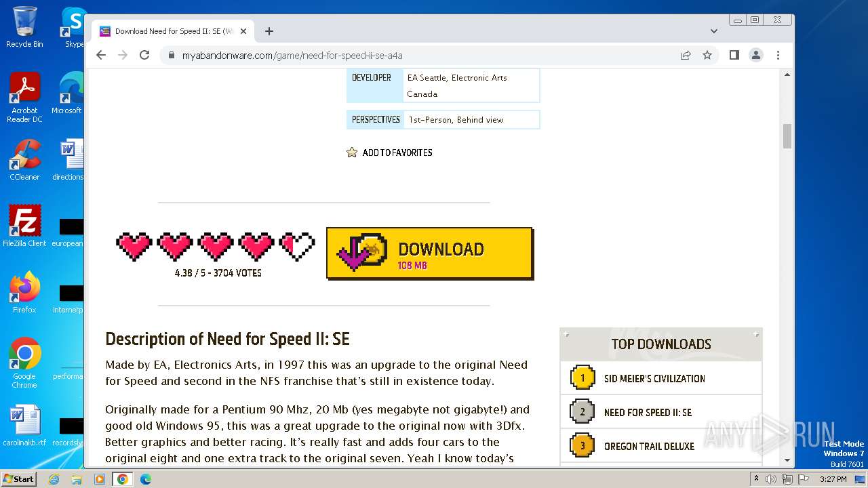Click the volume speaker tray icon
Image resolution: width=868 pixels, height=488 pixels.
[771, 479]
